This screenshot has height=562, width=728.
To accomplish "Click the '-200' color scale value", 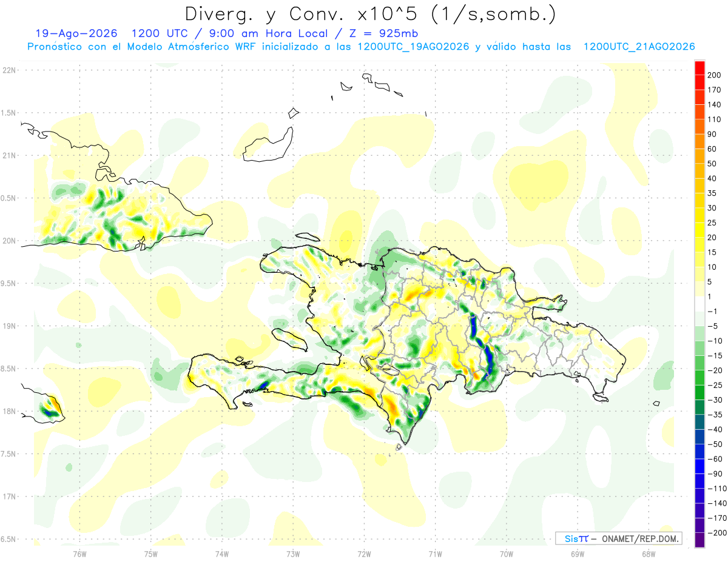I will [718, 532].
